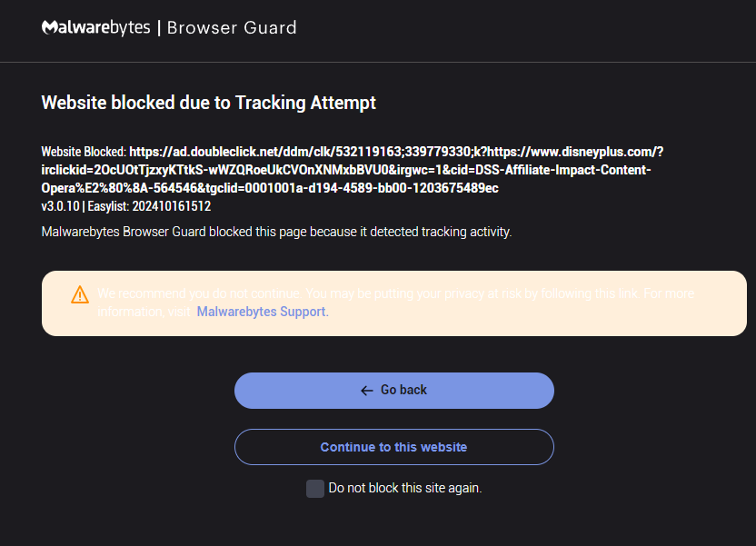The width and height of the screenshot is (756, 546).
Task: Click the 'For more information, visit' text
Action: pyautogui.click(x=145, y=312)
